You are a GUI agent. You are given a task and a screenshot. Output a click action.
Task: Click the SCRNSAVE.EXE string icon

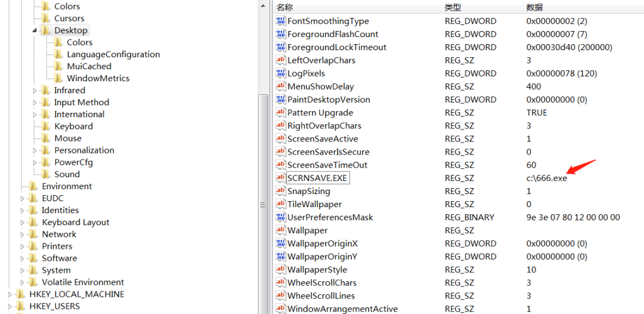coord(281,178)
